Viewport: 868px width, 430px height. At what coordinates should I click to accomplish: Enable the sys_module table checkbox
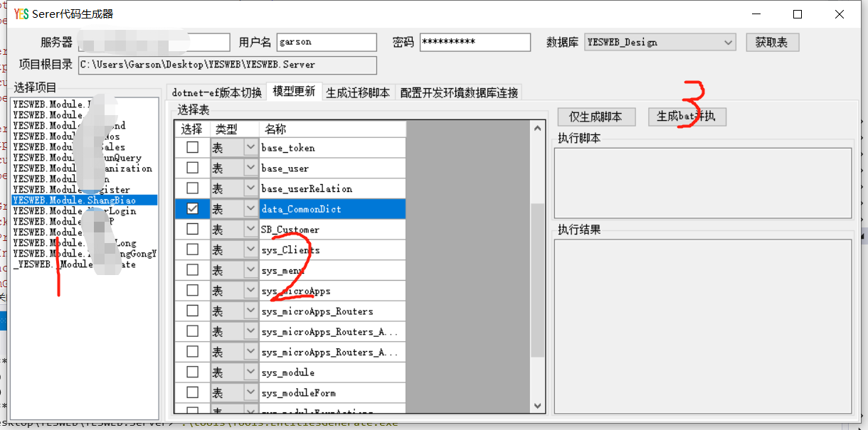(x=192, y=372)
